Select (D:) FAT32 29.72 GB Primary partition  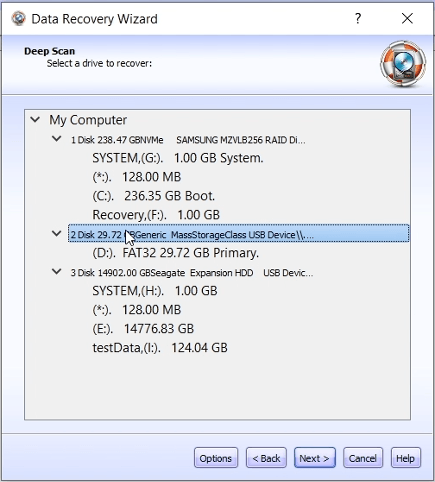tap(175, 253)
